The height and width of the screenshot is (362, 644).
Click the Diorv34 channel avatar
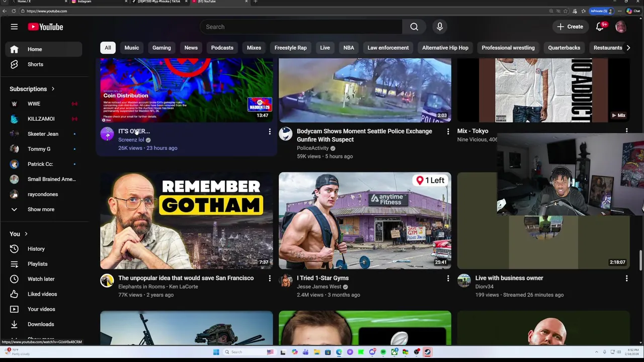pyautogui.click(x=464, y=281)
